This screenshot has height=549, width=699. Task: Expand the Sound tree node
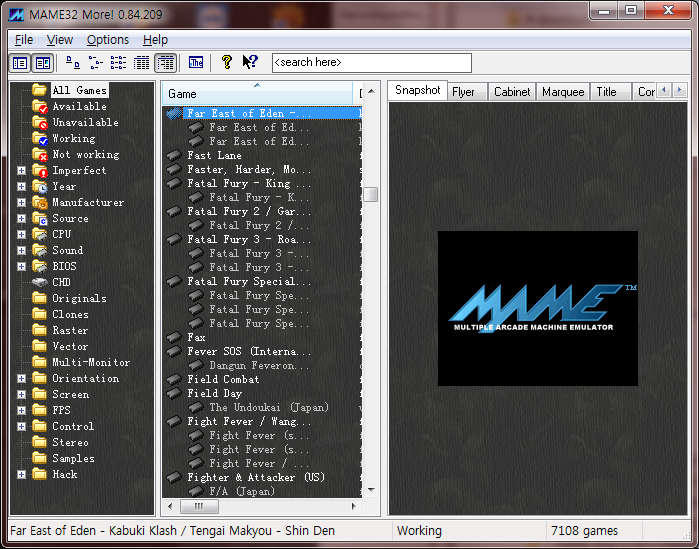[x=21, y=250]
